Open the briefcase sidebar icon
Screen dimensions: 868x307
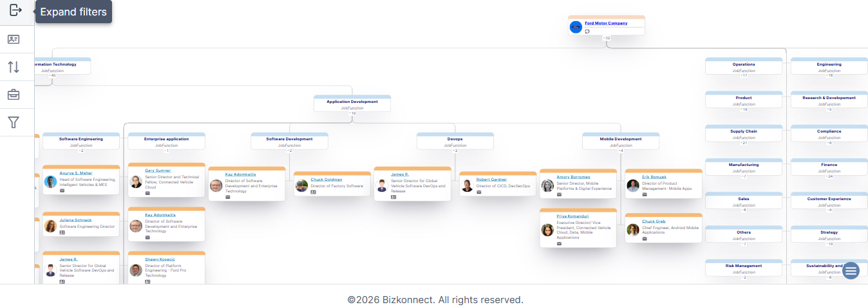point(14,95)
